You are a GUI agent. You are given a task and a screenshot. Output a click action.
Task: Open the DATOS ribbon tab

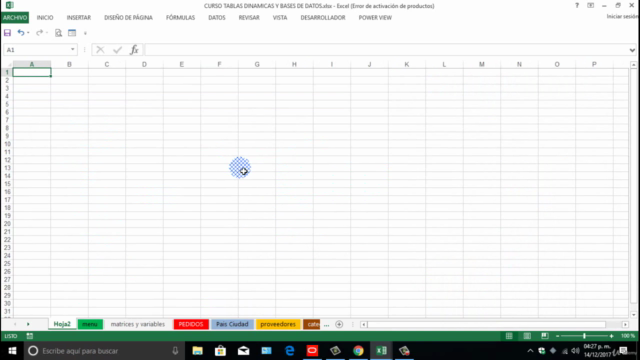[217, 18]
